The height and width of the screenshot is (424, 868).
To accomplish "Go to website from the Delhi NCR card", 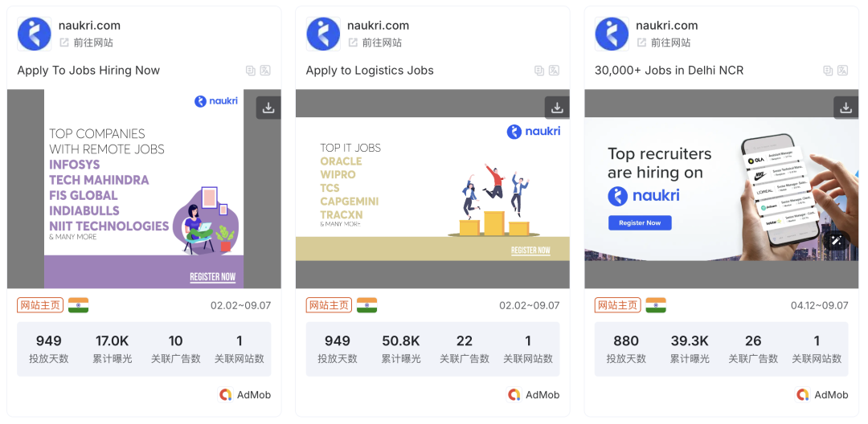I will (662, 43).
